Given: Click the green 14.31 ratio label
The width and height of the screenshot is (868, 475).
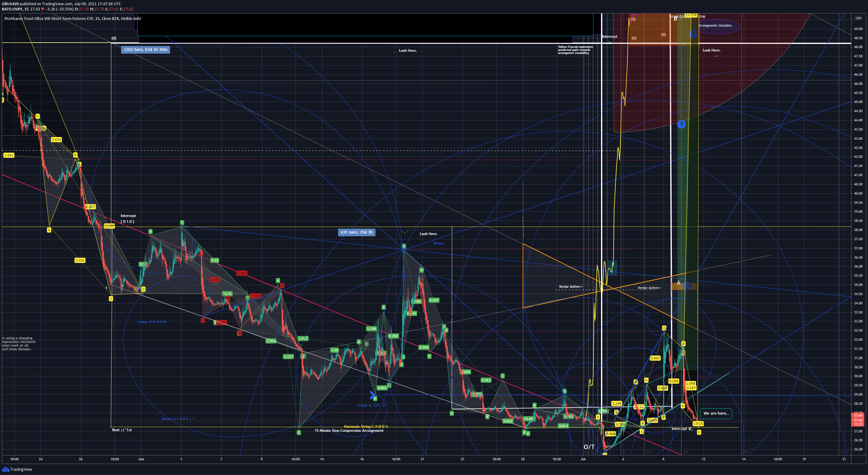Looking at the screenshot, I should 227,294.
